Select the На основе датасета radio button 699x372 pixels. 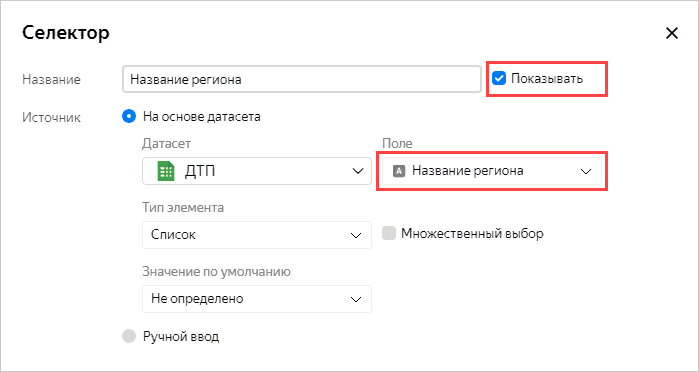129,117
